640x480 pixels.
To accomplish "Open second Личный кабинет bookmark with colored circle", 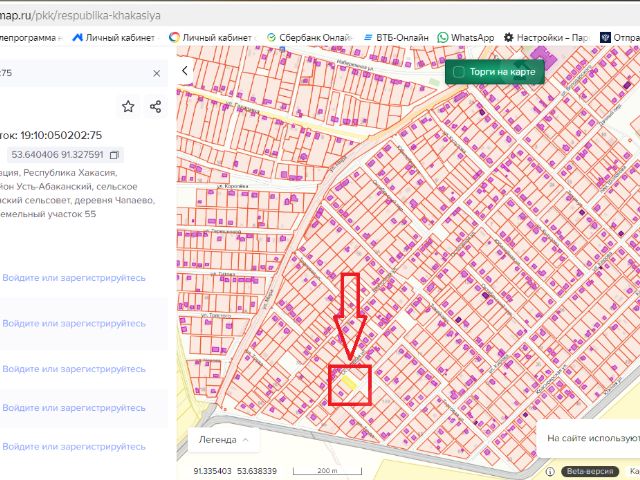I will pos(211,38).
